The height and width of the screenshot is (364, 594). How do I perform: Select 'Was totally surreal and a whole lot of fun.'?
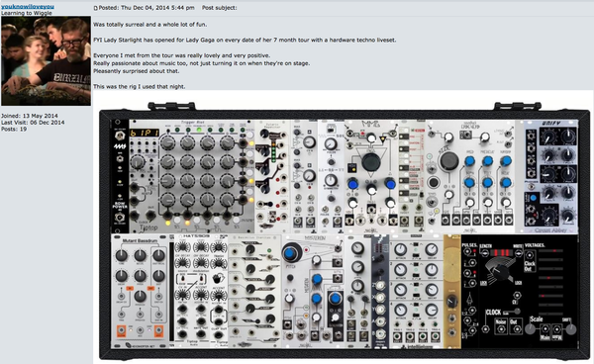point(150,24)
